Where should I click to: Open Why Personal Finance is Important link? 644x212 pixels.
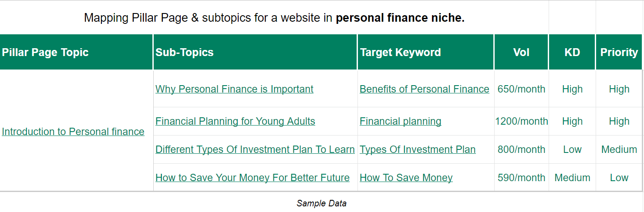pyautogui.click(x=234, y=89)
